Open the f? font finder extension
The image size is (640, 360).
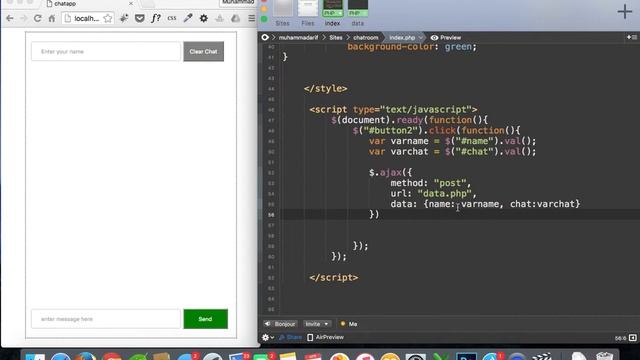pos(156,18)
